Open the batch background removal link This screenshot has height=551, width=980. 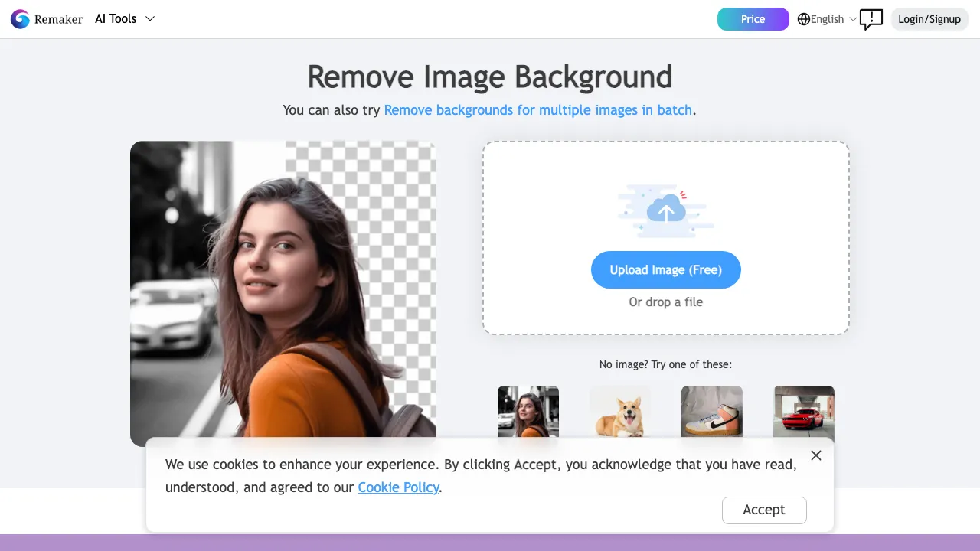pos(538,109)
